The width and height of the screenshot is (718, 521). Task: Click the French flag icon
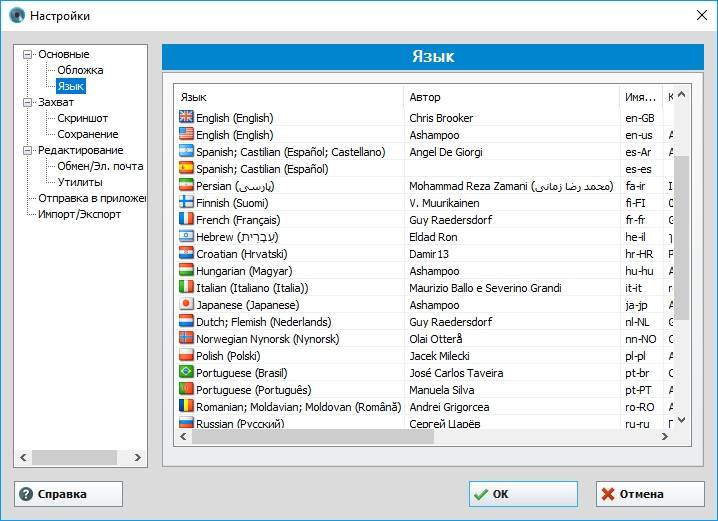186,219
